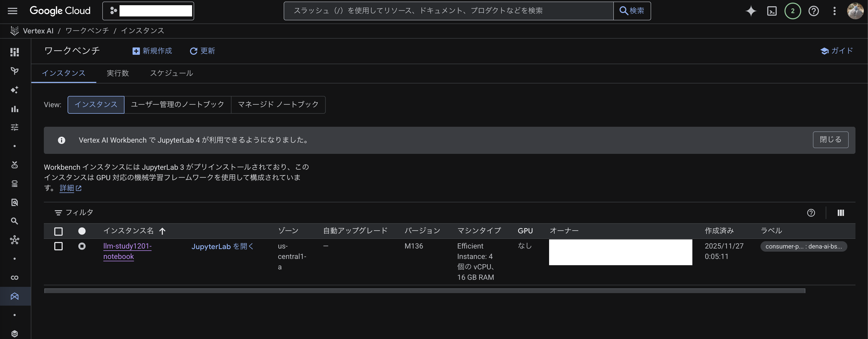
Task: Open the help question mark in top bar
Action: coord(813,11)
